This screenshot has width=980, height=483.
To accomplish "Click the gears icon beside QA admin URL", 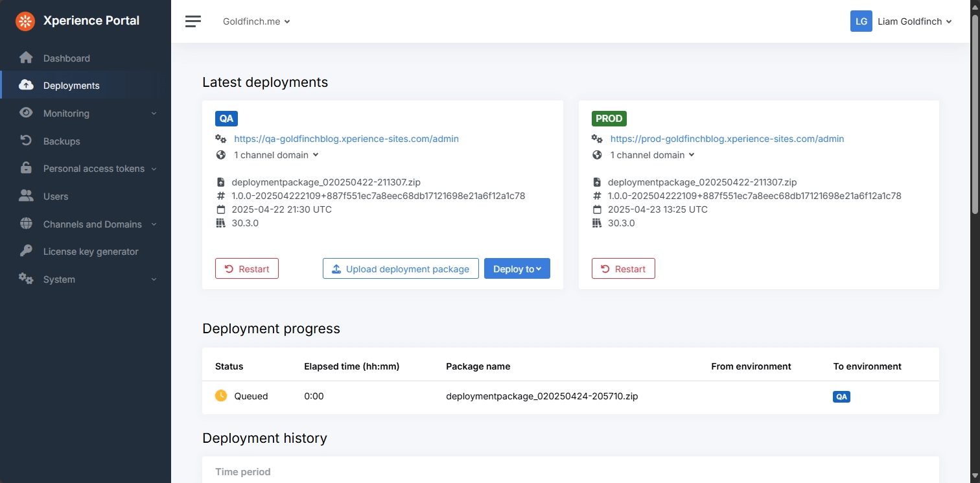I will click(221, 139).
